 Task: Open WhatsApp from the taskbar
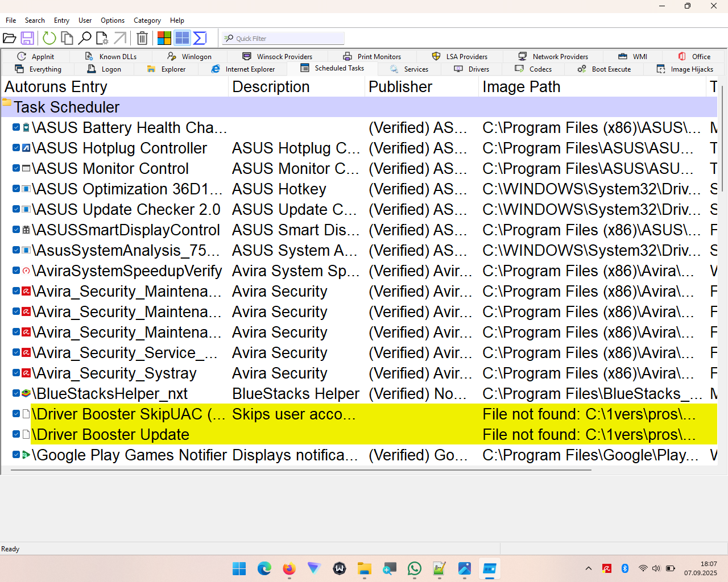click(x=415, y=568)
